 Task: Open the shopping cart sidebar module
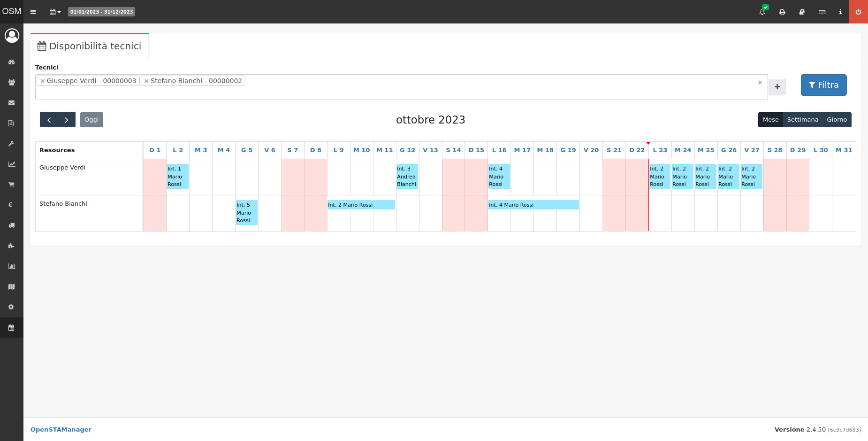(x=11, y=185)
